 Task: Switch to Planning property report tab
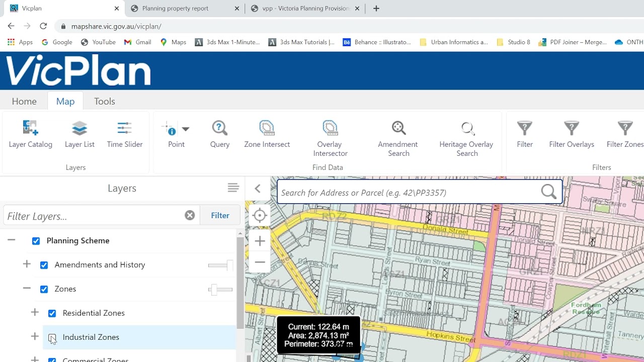[184, 9]
